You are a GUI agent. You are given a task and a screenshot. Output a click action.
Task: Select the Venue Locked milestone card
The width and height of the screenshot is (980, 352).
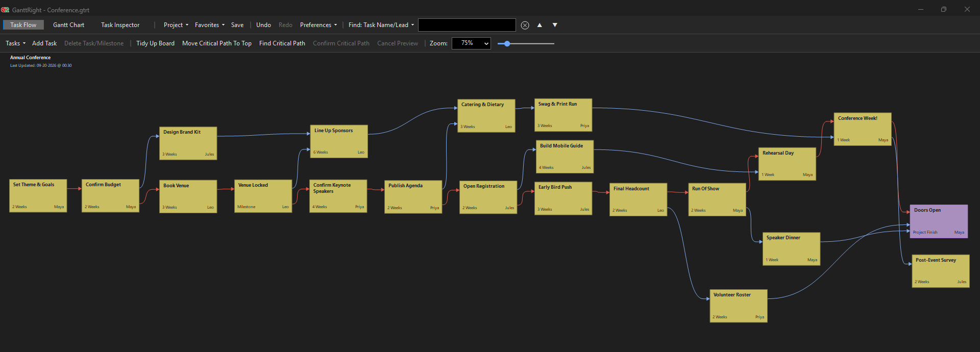263,196
